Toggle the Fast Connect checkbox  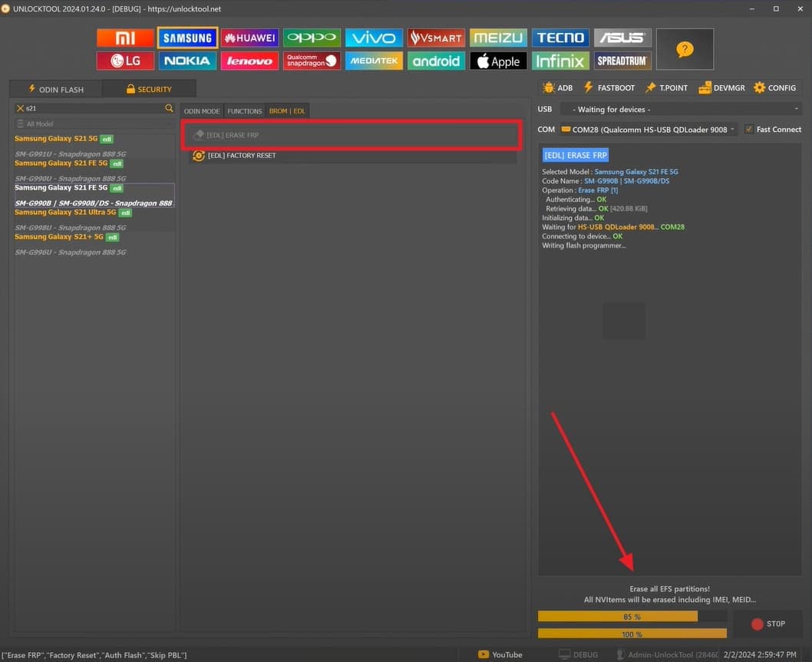pos(749,129)
